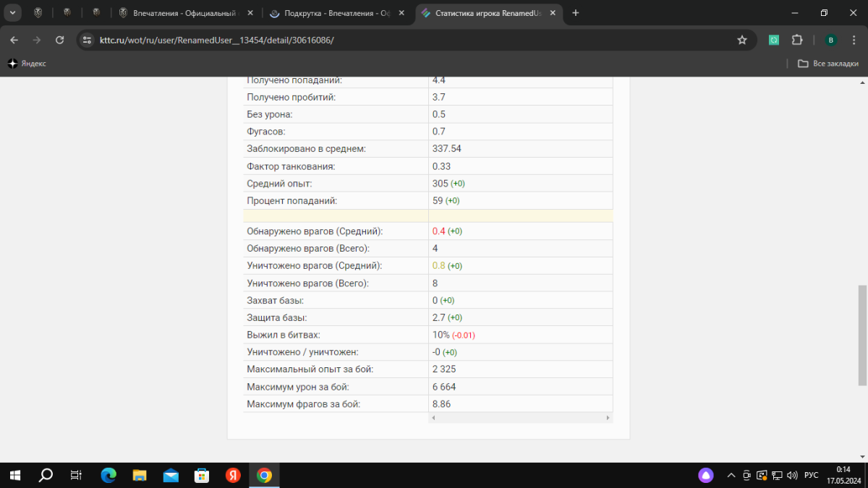
Task: Open the green extension icon
Action: point(773,40)
